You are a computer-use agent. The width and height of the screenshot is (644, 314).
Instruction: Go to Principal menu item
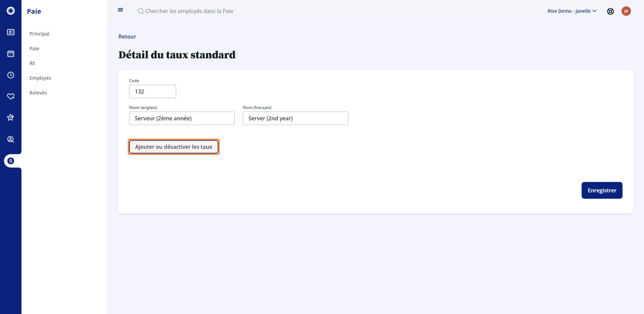[39, 34]
